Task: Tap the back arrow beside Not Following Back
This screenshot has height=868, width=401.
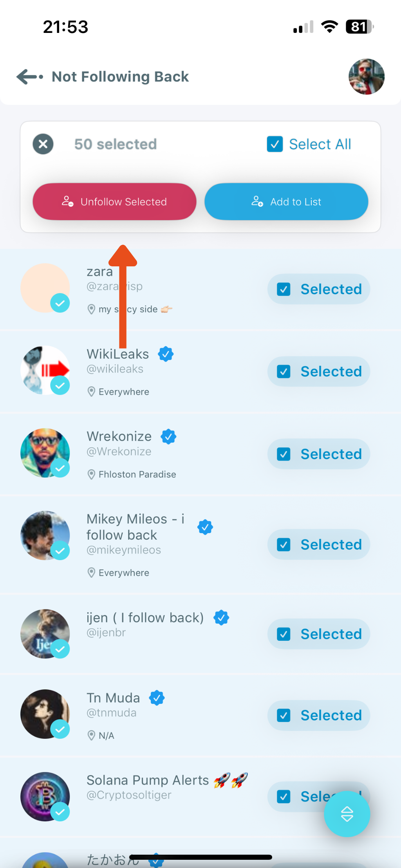Action: click(27, 77)
